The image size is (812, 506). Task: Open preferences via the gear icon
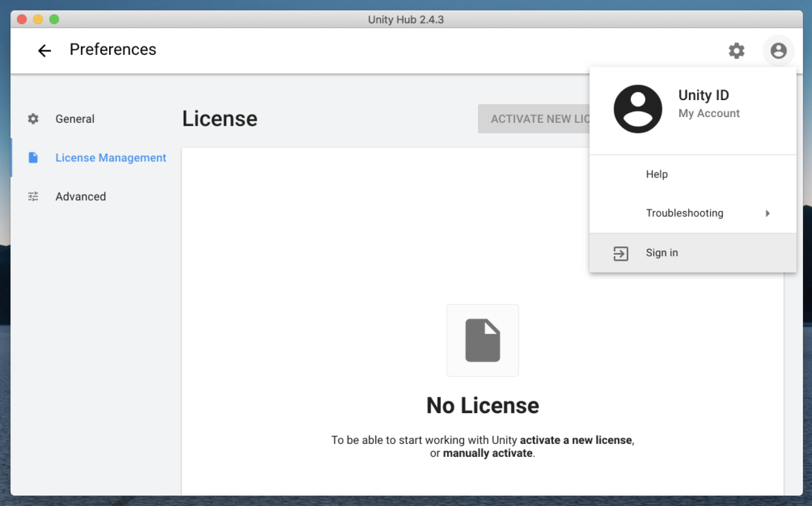coord(737,50)
